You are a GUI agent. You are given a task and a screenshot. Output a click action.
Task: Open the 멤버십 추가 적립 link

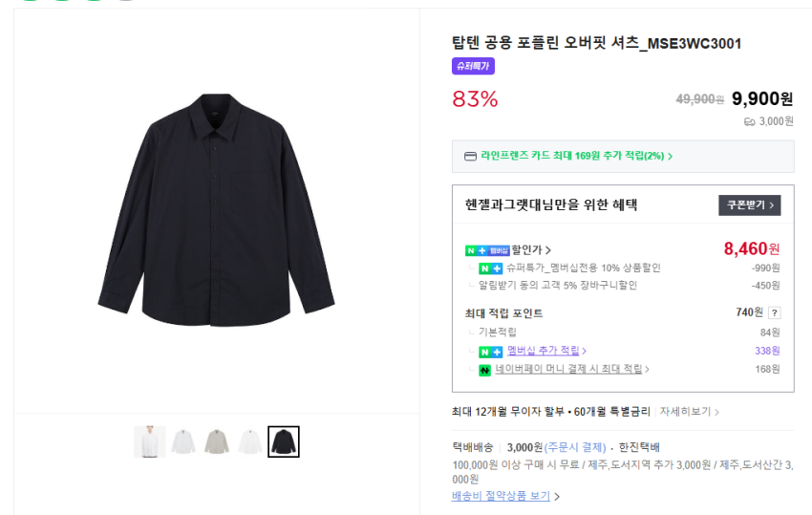coord(544,352)
